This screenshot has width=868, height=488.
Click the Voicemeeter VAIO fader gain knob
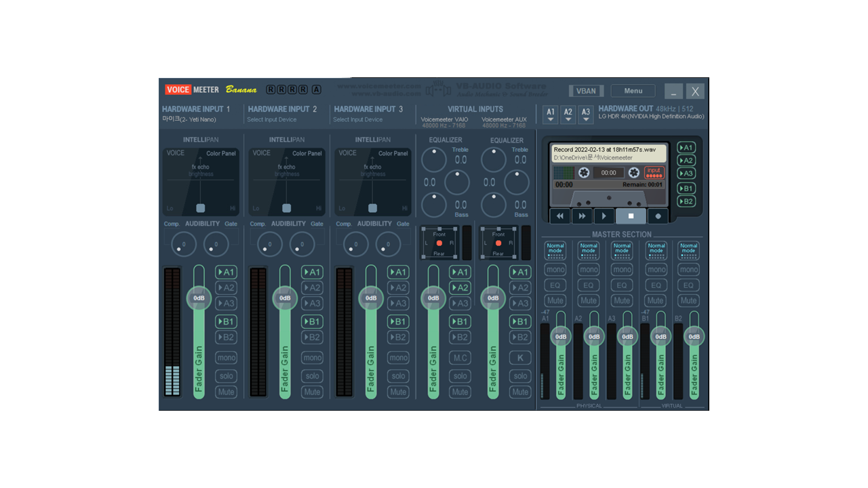pos(433,298)
